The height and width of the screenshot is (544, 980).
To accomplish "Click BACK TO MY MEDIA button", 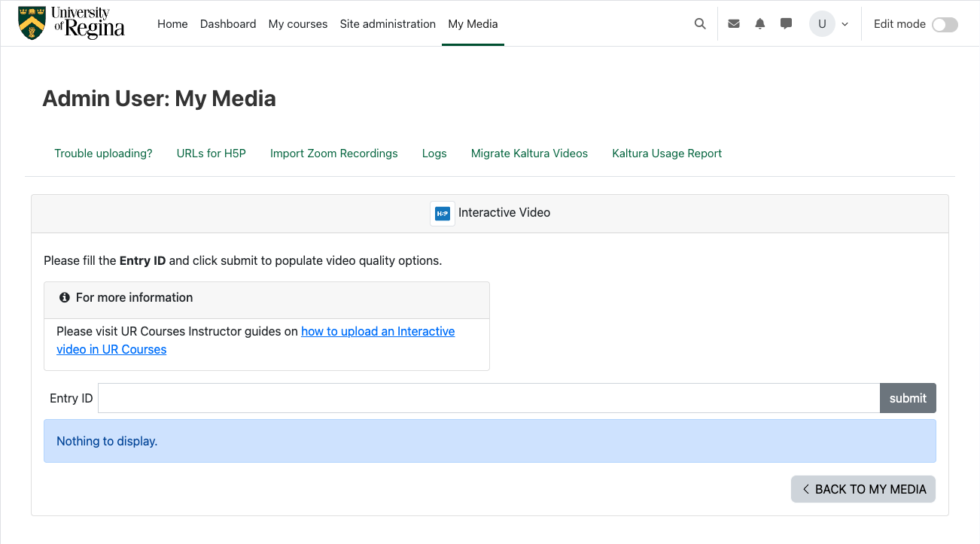I will tap(863, 489).
